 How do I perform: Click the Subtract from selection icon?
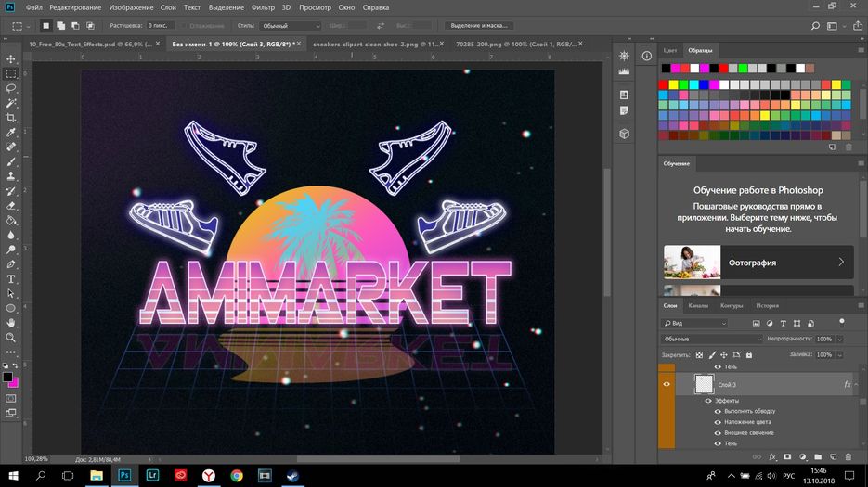[75, 25]
